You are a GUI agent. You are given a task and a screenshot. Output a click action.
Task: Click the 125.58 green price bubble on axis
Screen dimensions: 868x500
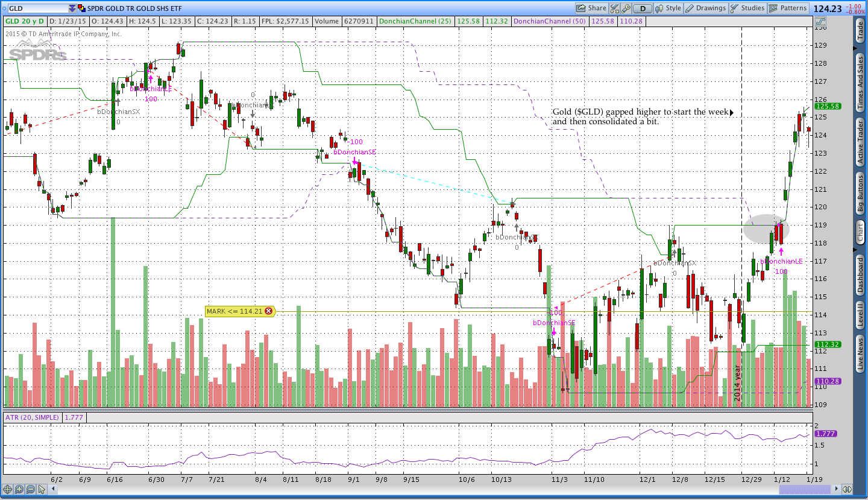[827, 106]
